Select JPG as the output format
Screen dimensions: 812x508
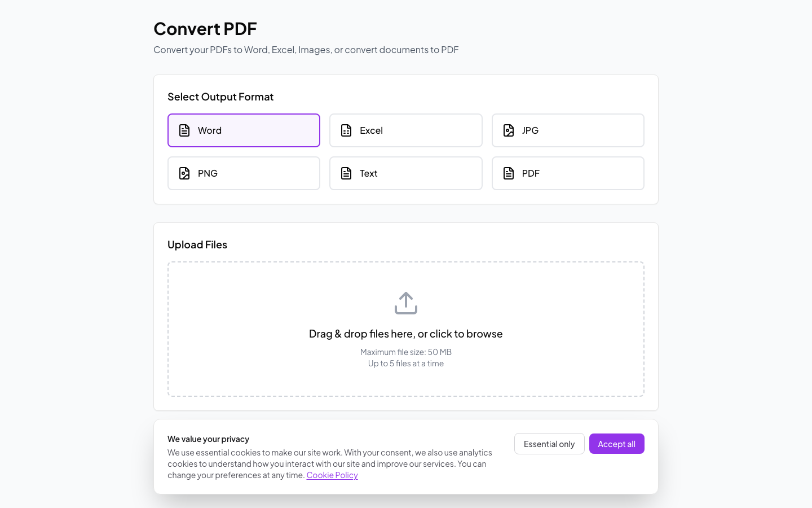pyautogui.click(x=568, y=130)
